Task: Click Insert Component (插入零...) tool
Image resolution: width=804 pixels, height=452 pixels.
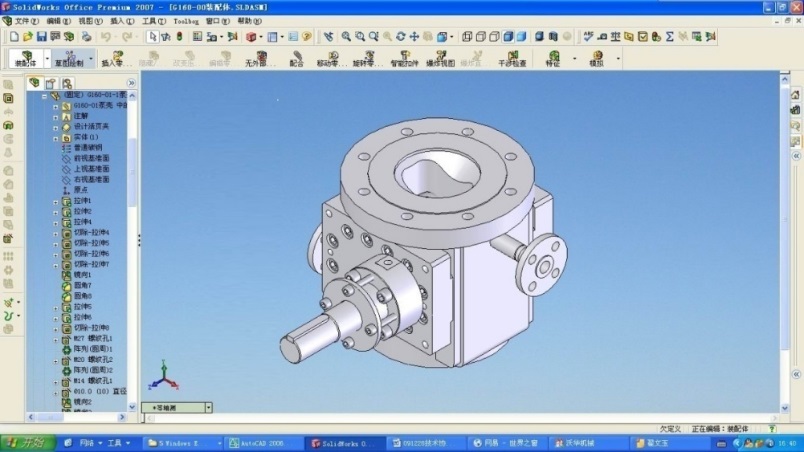Action: point(118,58)
